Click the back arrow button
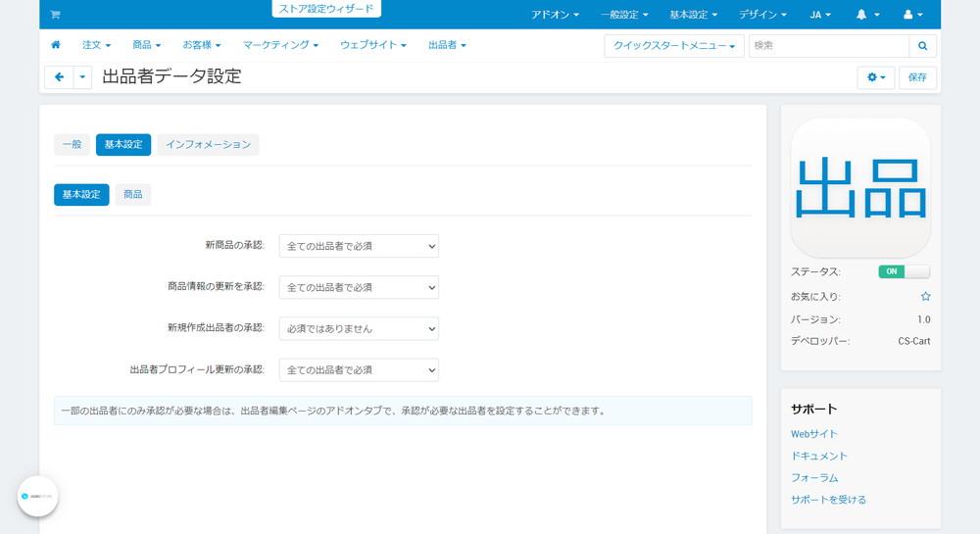The width and height of the screenshot is (980, 534). tap(60, 77)
